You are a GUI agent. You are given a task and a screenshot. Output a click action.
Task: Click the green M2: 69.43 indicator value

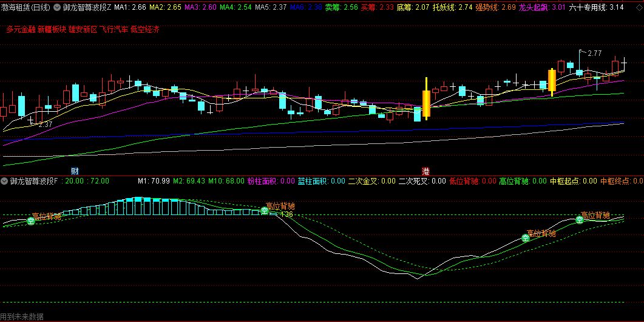(189, 181)
